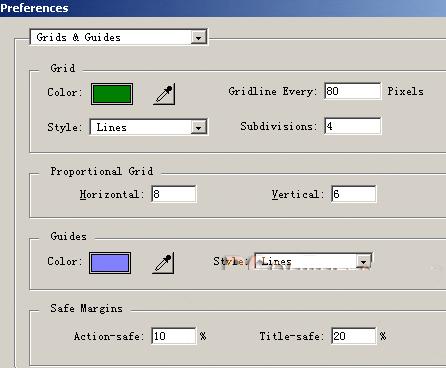
Task: Open the blue Guides color swatch
Action: coord(110,263)
